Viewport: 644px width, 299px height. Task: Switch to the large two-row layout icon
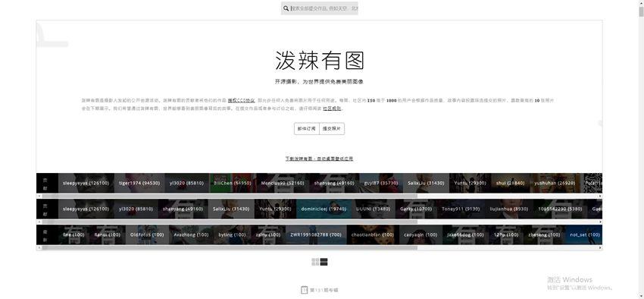(324, 262)
